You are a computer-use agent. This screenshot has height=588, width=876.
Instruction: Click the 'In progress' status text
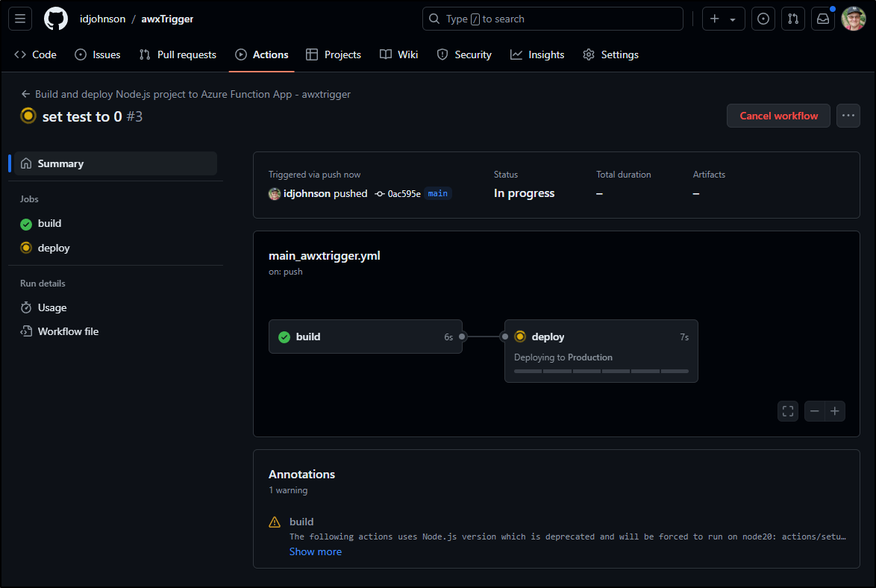(x=524, y=193)
